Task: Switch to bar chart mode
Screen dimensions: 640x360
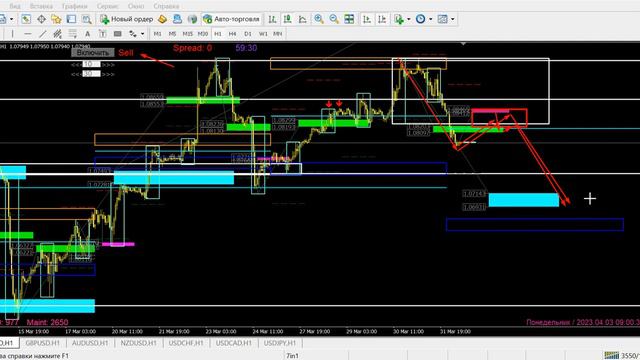Action: point(272,19)
